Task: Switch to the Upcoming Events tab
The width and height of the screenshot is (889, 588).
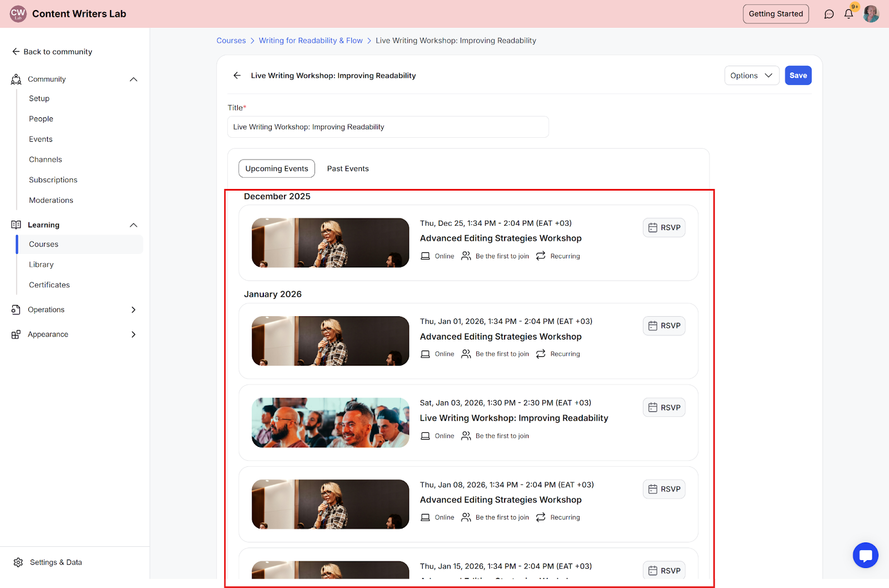Action: point(277,169)
